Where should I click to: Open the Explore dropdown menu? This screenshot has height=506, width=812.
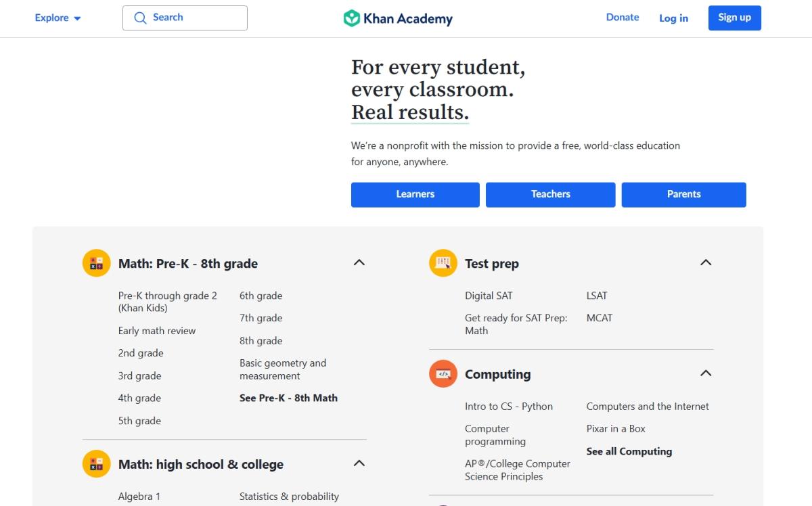pyautogui.click(x=58, y=18)
